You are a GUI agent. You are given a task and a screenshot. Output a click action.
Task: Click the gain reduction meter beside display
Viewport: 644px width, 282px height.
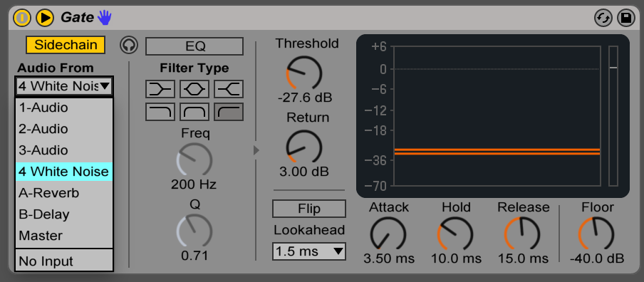coord(613,116)
